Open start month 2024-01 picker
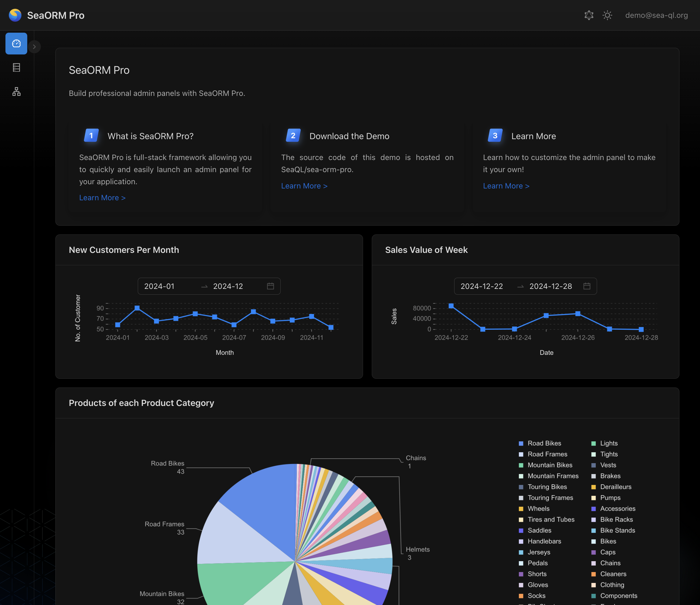Image resolution: width=700 pixels, height=605 pixels. coord(159,286)
